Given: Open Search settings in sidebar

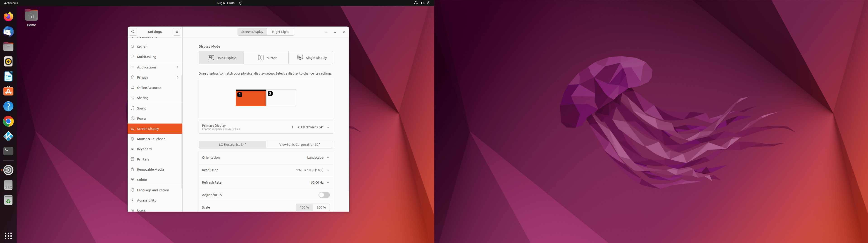Looking at the screenshot, I should 155,46.
